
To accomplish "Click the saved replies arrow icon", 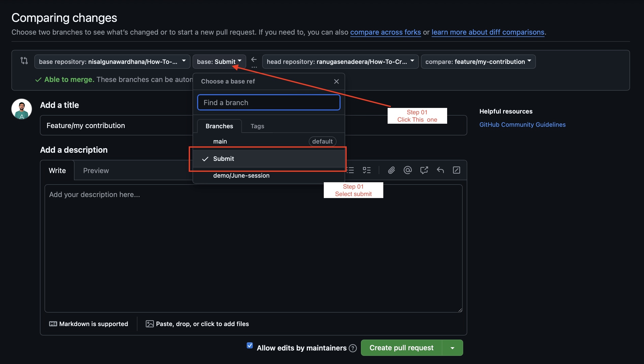I will (440, 170).
